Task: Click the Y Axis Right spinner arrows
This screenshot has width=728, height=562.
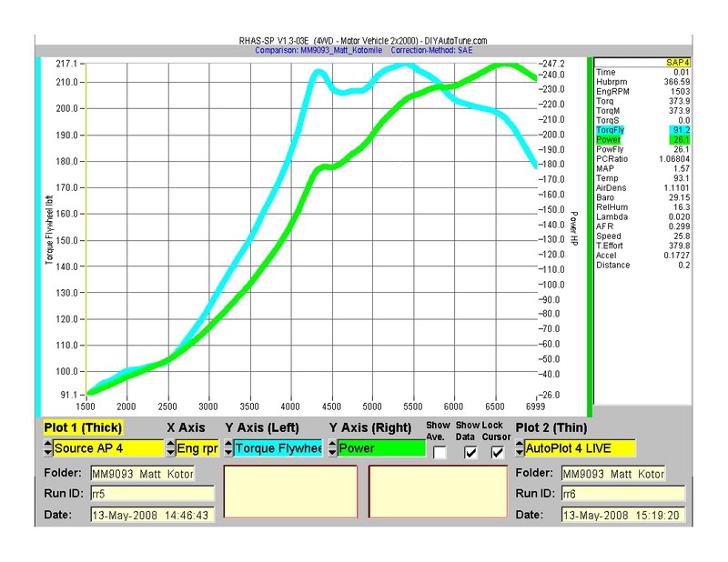Action: [332, 448]
